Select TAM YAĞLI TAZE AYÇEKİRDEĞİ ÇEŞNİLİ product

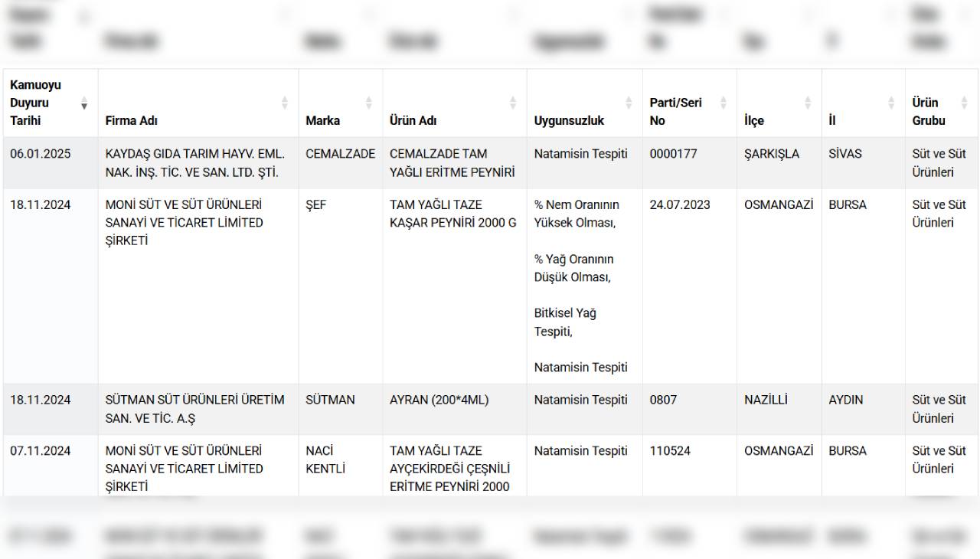[450, 469]
